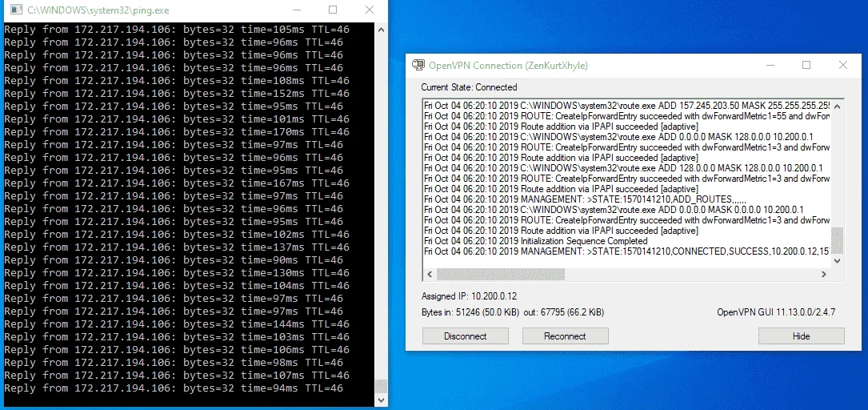Click the log scroll-down arrow in OpenVPN
The height and width of the screenshot is (410, 868).
coord(837,260)
